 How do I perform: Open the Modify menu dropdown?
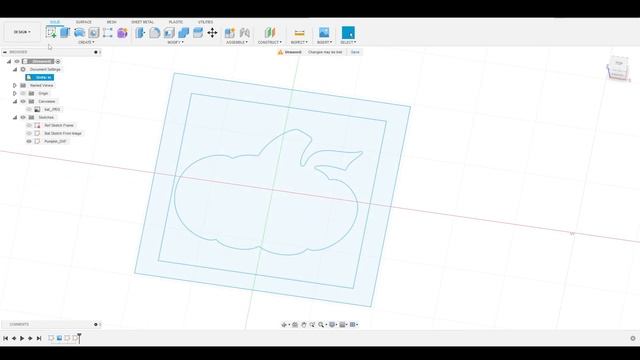(176, 42)
